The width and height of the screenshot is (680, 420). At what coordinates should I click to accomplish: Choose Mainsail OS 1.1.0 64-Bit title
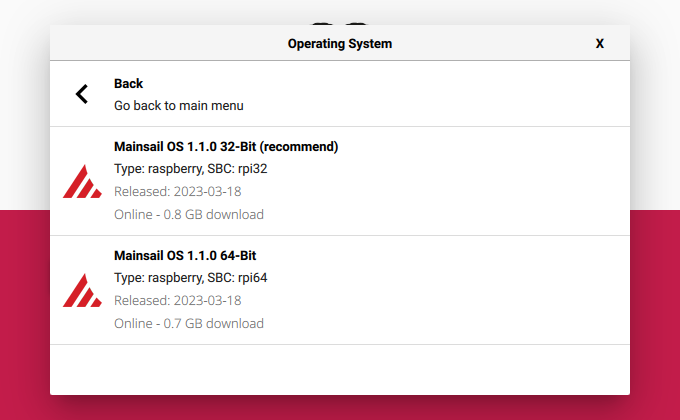coord(185,256)
